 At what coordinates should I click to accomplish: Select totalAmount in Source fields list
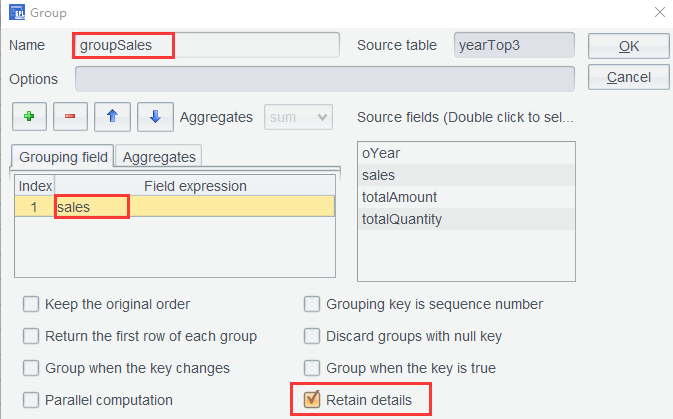point(400,197)
